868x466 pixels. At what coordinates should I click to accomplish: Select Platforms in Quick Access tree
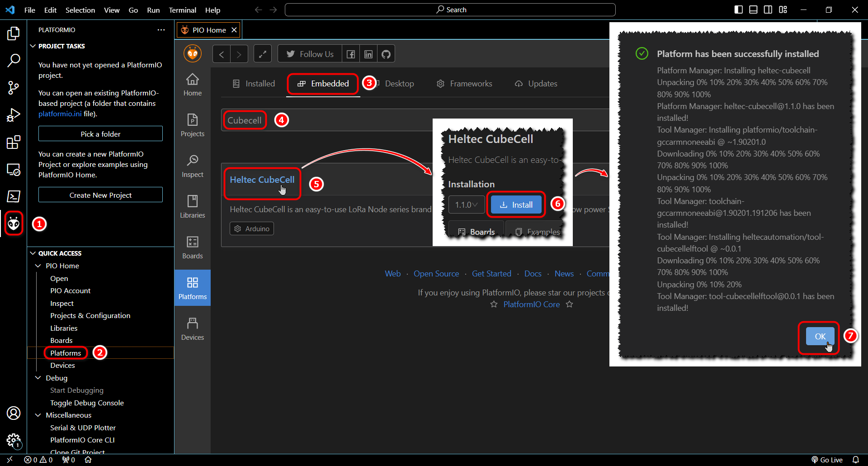[66, 353]
